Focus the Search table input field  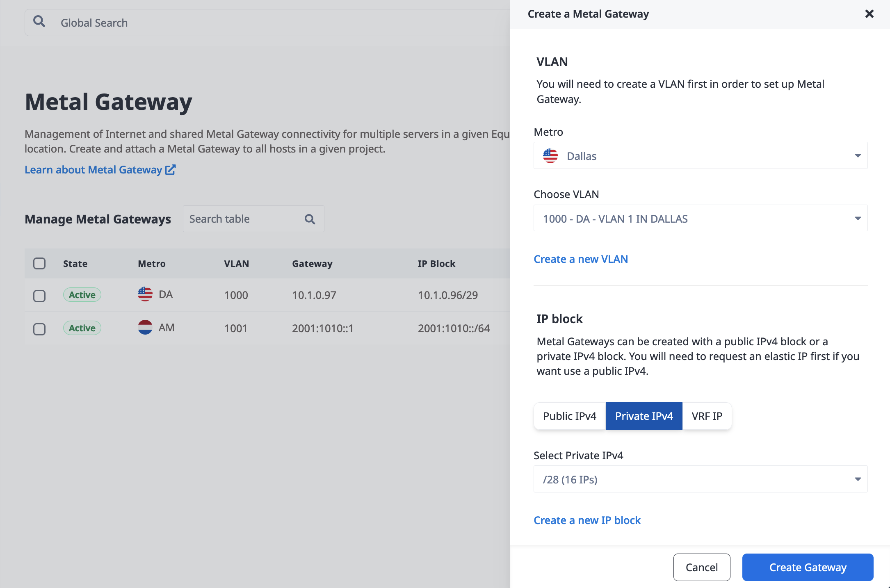(253, 219)
